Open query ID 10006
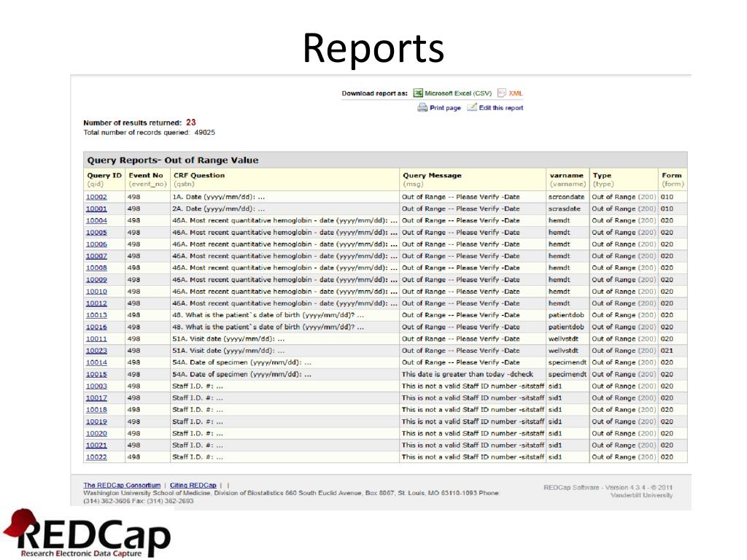This screenshot has width=747, height=560. [x=96, y=244]
